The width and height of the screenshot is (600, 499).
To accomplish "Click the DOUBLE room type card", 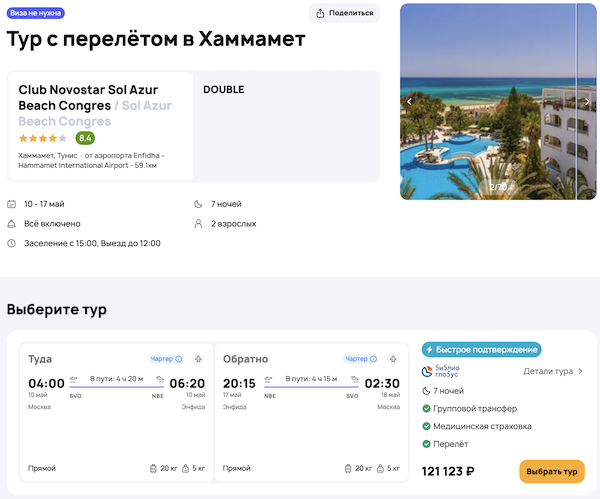I will [285, 125].
